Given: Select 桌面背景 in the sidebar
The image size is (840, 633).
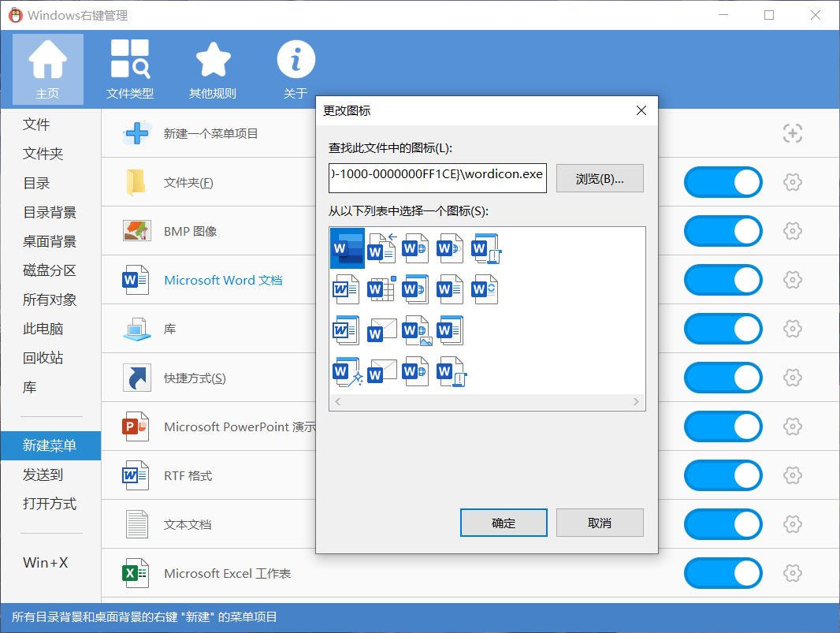Looking at the screenshot, I should point(50,241).
